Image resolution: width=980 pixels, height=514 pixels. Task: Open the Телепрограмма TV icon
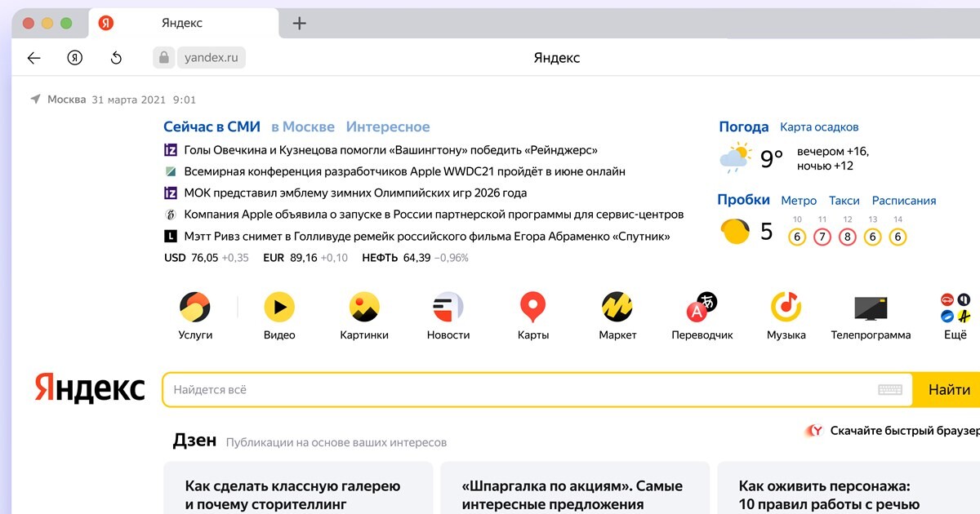click(x=871, y=308)
